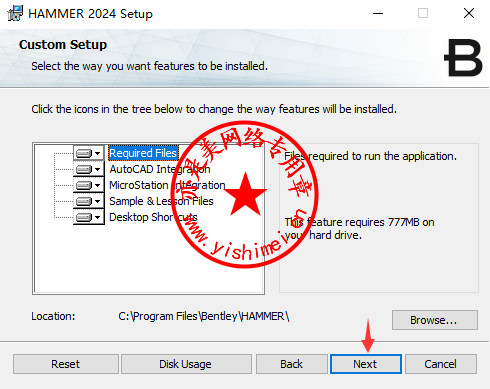Image resolution: width=490 pixels, height=389 pixels.
Task: Click the Bentley B logo
Action: click(x=463, y=58)
